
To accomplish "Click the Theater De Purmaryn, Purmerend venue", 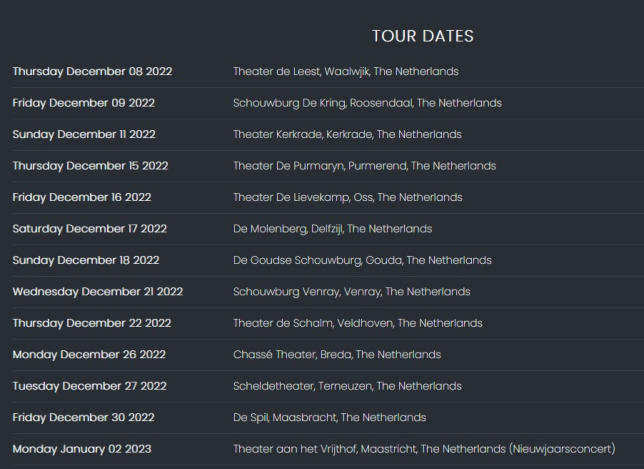I will coord(364,166).
